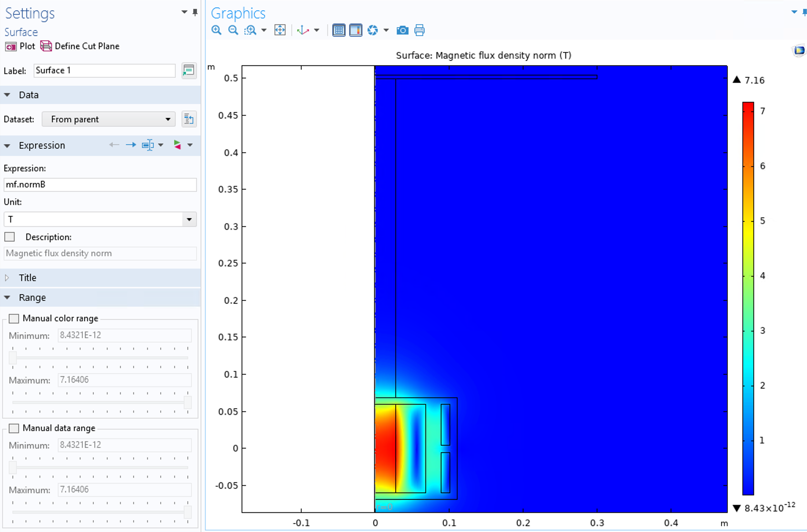Check the Description checkbox
This screenshot has height=532, width=807.
click(10, 237)
